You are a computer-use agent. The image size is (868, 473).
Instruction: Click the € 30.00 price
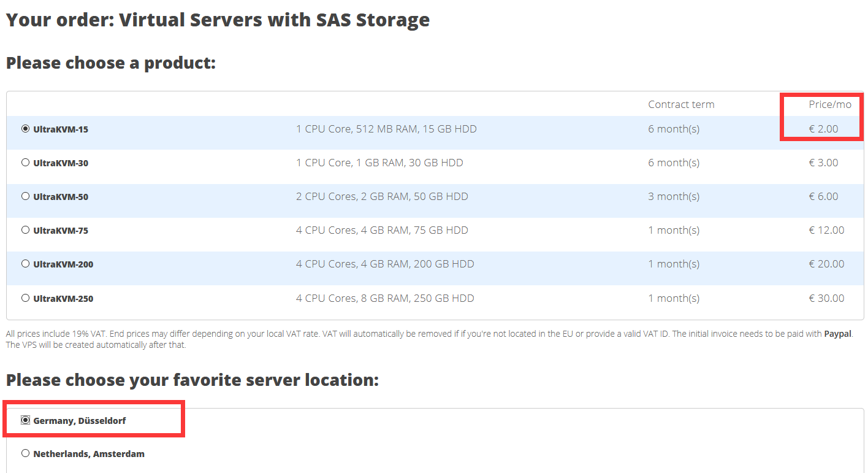coord(826,298)
